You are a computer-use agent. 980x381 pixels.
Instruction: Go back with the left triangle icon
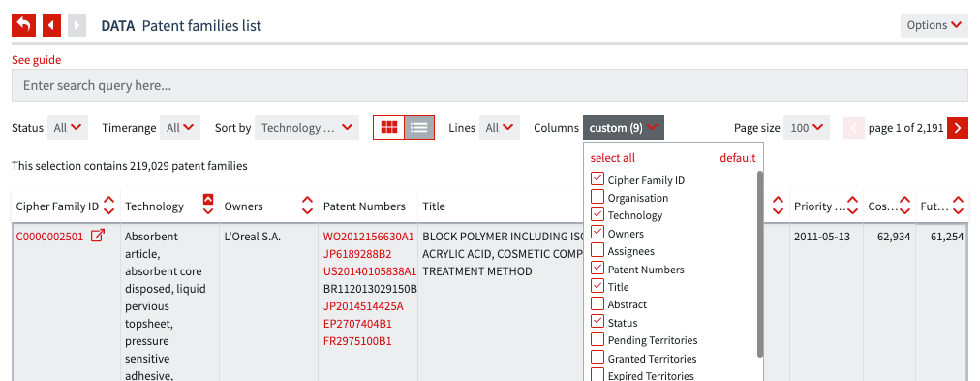point(52,25)
